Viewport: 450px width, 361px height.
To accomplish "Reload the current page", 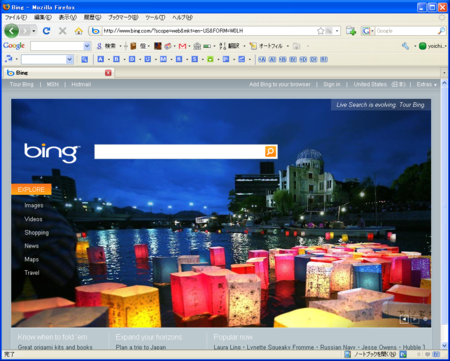I will coord(46,31).
